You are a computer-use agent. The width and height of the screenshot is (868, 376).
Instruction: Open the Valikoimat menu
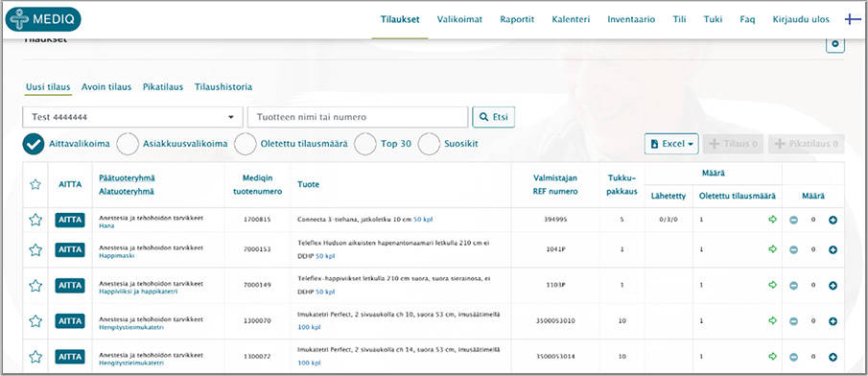click(459, 19)
